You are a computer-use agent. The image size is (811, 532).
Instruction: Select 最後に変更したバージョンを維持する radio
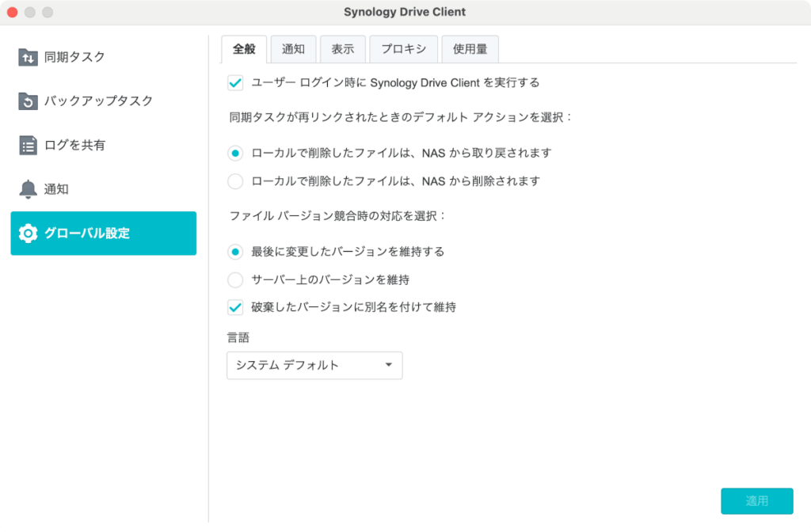coord(235,252)
